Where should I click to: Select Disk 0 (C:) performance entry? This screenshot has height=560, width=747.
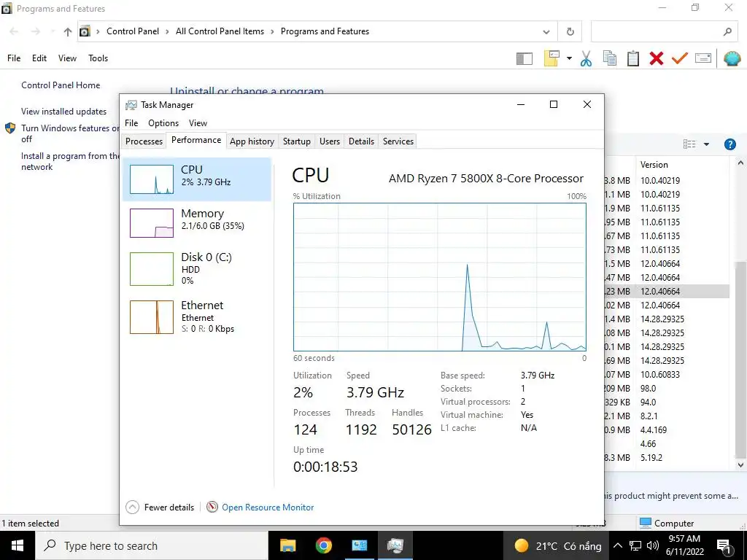[x=197, y=268]
